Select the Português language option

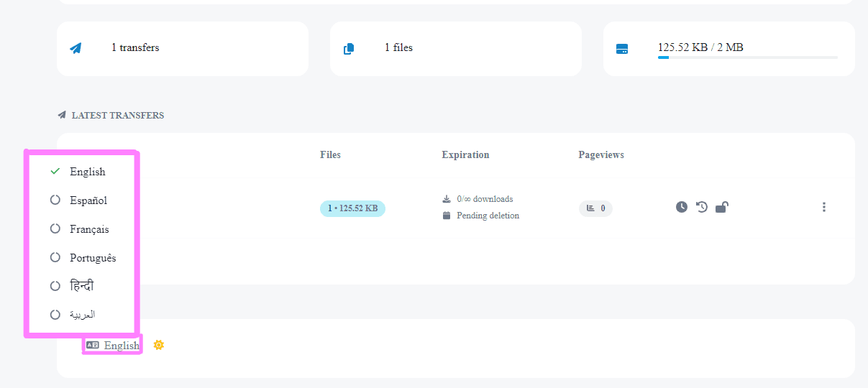92,258
